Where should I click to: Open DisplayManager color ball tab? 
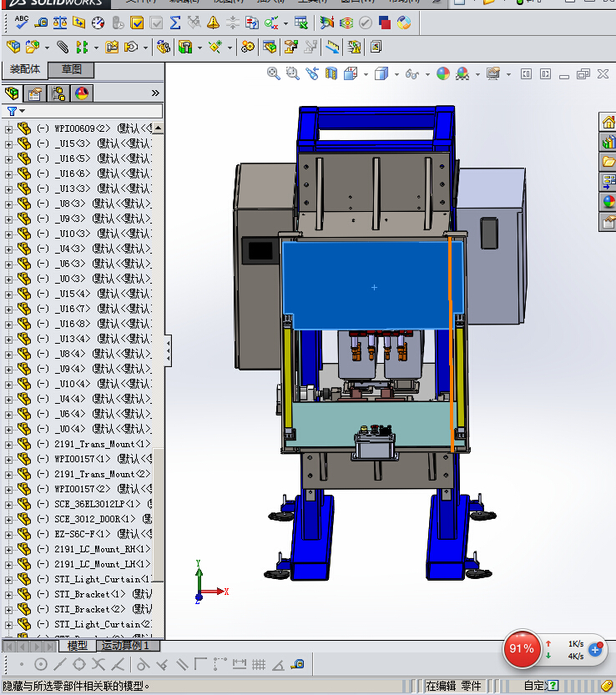coord(82,93)
